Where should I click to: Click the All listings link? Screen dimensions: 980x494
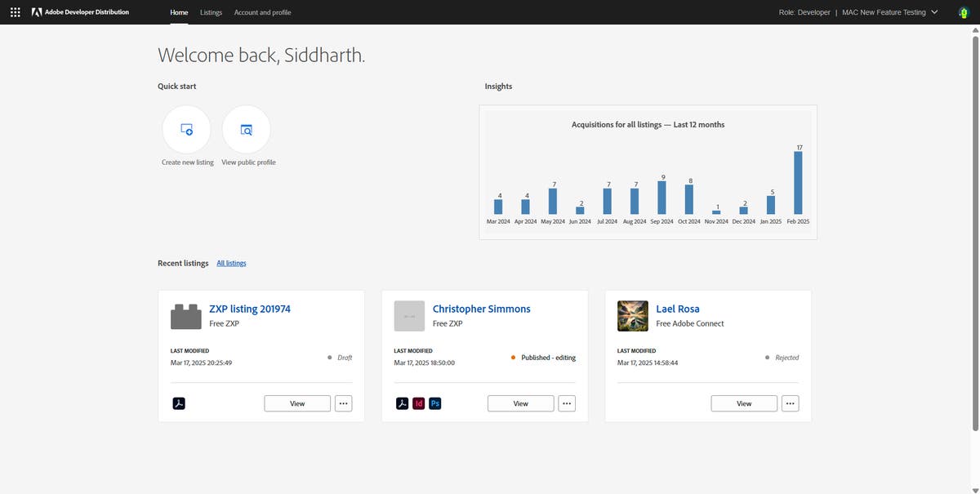(x=231, y=263)
